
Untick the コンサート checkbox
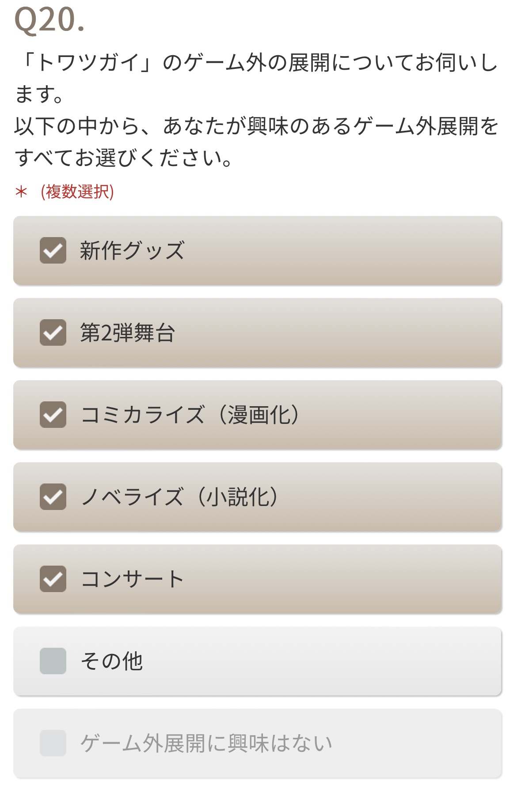pos(53,579)
